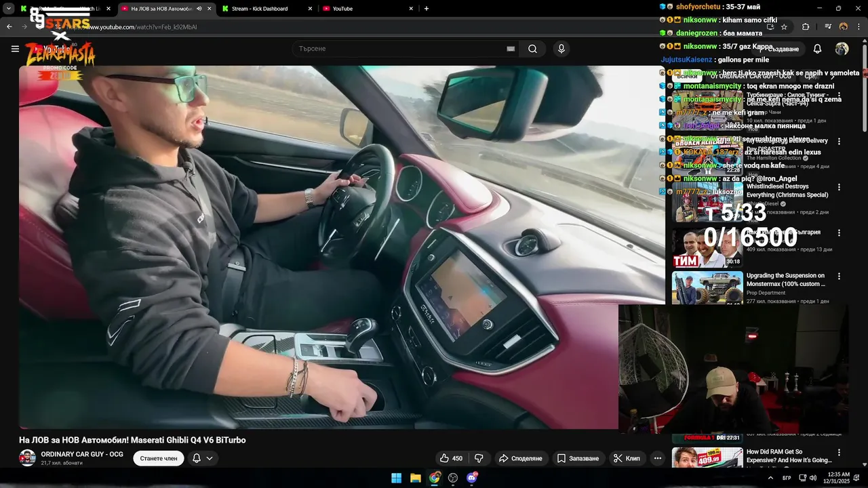Open the YouTube account avatar menu
This screenshot has height=488, width=868.
[x=842, y=49]
